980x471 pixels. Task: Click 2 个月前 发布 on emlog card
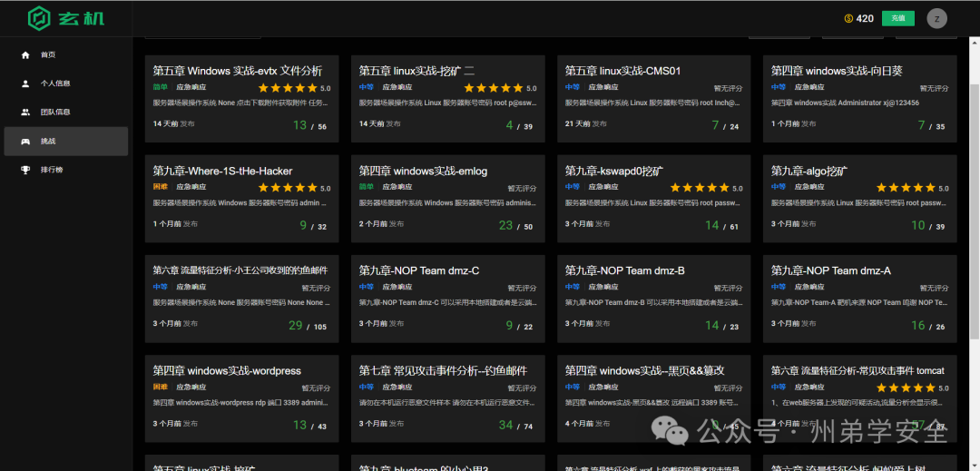tap(381, 223)
